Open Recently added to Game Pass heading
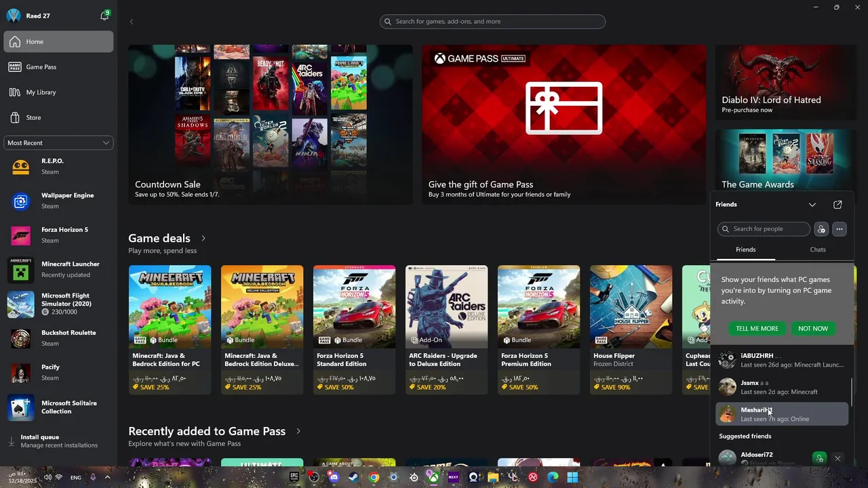This screenshot has height=488, width=868. tap(207, 431)
